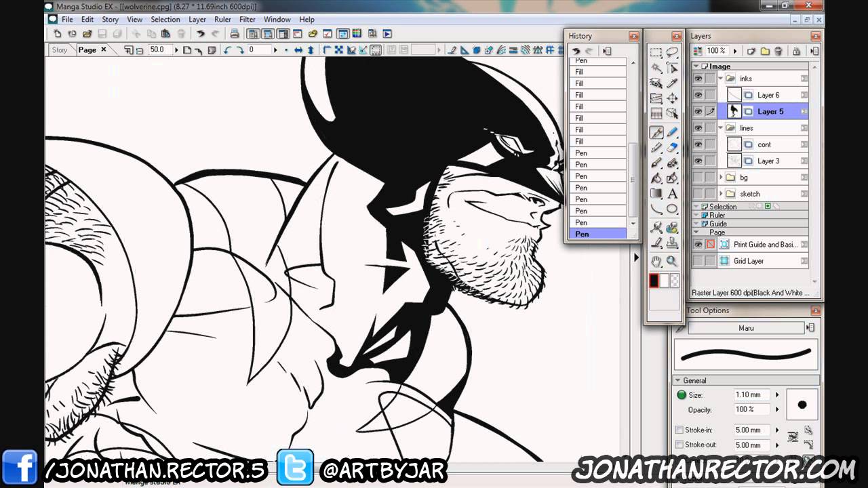Click the Rotate Left view icon
Image resolution: width=868 pixels, height=488 pixels.
pos(227,50)
